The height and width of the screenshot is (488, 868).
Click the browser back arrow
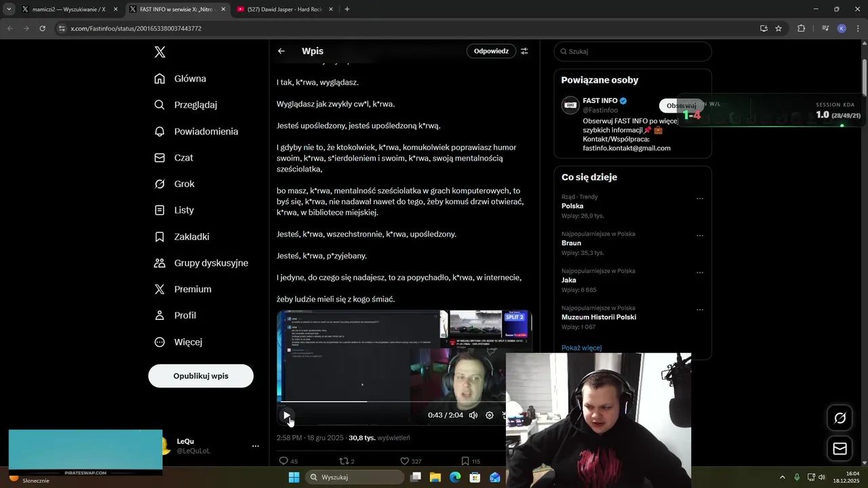click(x=9, y=28)
